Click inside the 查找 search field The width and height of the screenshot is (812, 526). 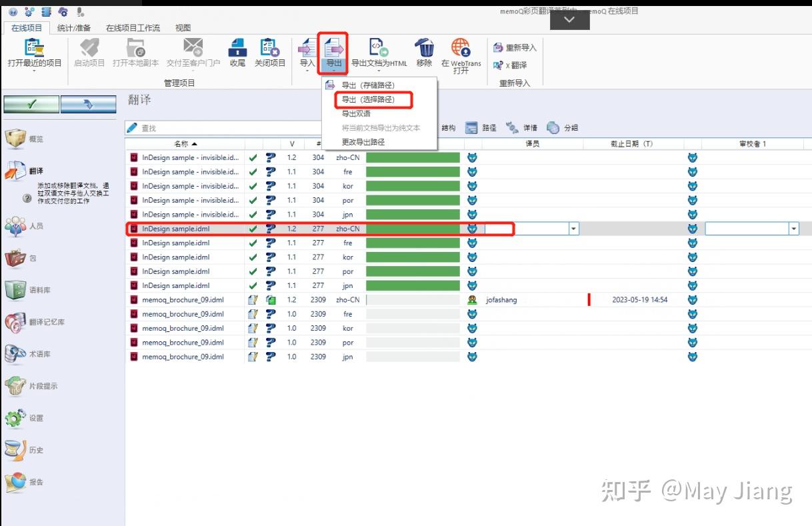point(200,127)
